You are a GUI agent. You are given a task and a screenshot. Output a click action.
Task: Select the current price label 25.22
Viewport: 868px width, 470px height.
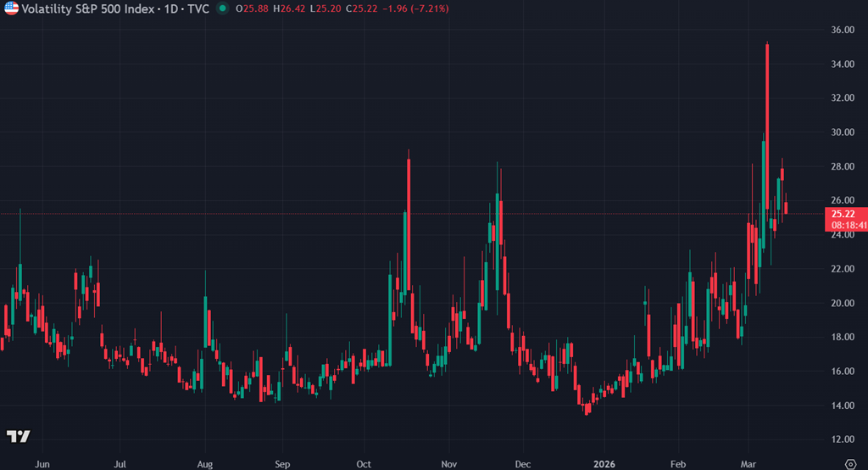pyautogui.click(x=844, y=215)
